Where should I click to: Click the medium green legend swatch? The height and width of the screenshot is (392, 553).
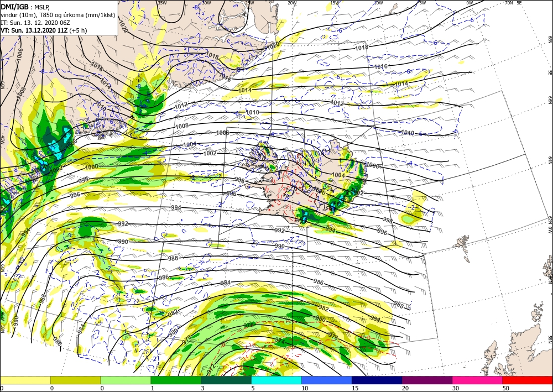point(176,380)
